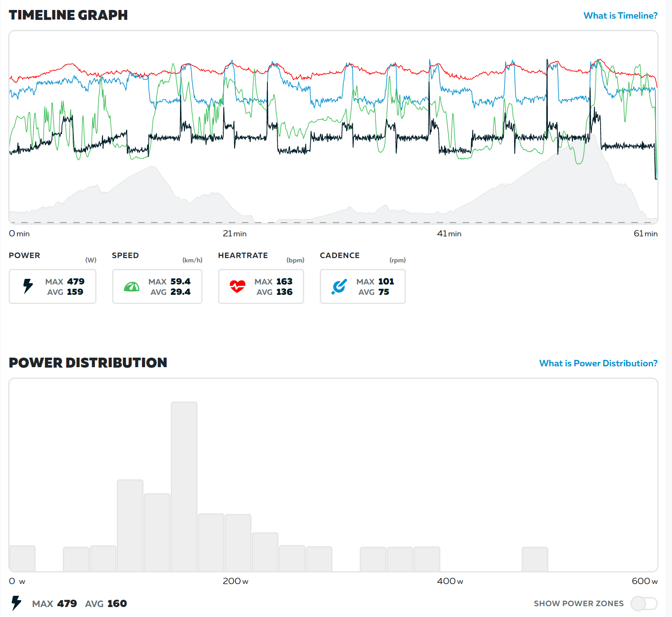Toggle the Heartrate MAX 163 stat card
The height and width of the screenshot is (617, 672).
pos(261,286)
